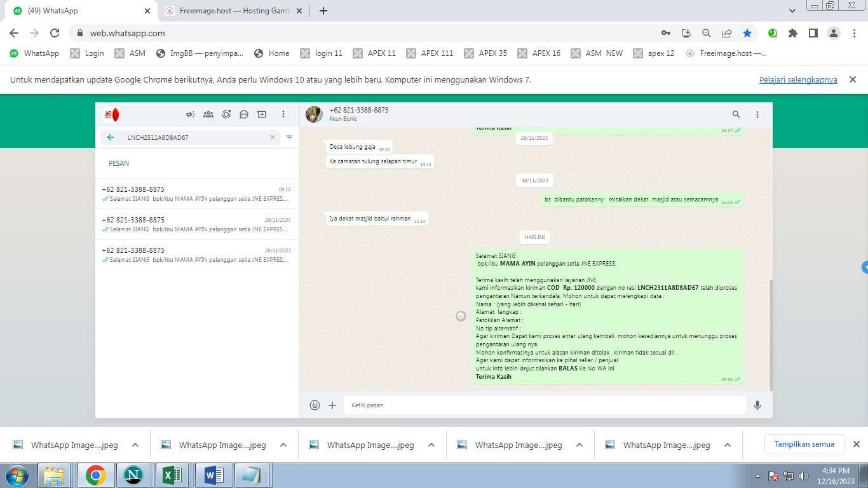Open a new browser tab
Image resolution: width=868 pixels, height=488 pixels.
pos(323,11)
